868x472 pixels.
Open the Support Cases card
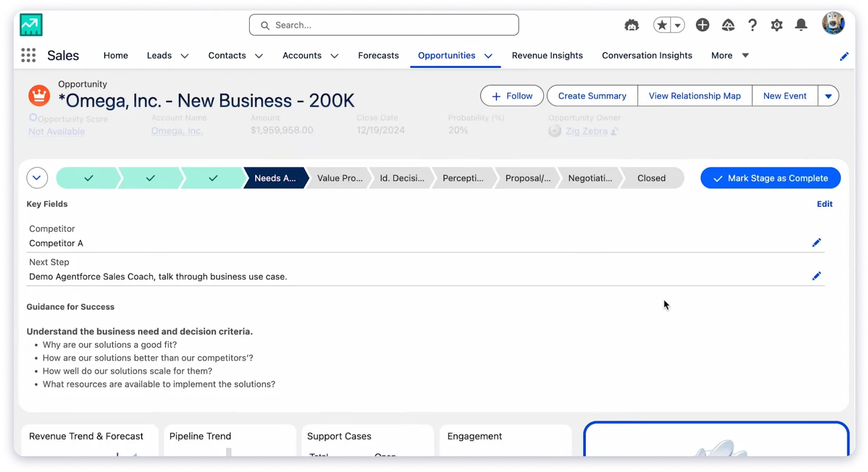pos(368,440)
